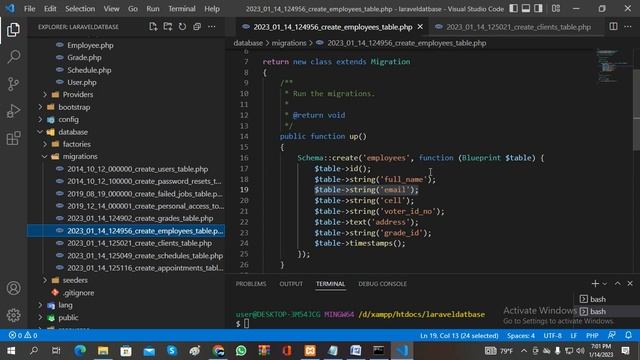Select the first bash terminal entry

point(598,299)
